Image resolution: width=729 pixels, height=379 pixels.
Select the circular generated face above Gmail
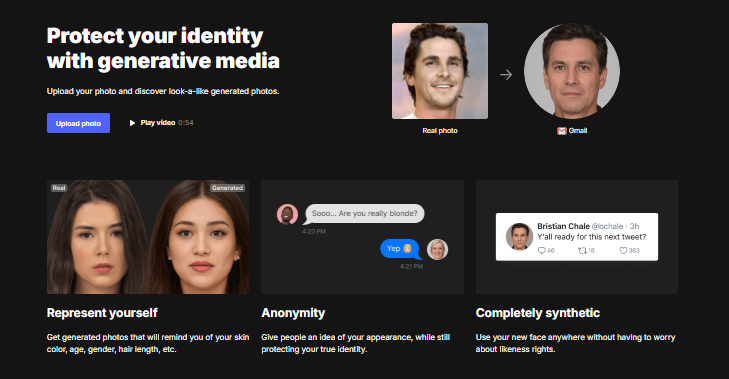tap(572, 71)
